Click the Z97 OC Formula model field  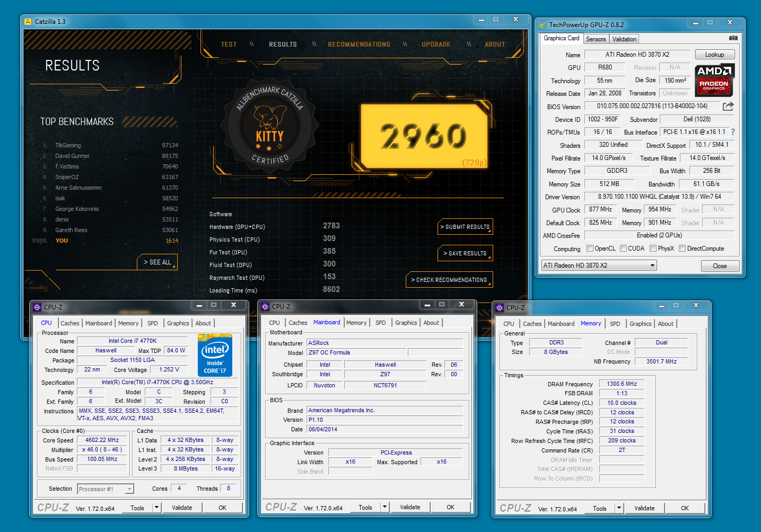point(356,352)
